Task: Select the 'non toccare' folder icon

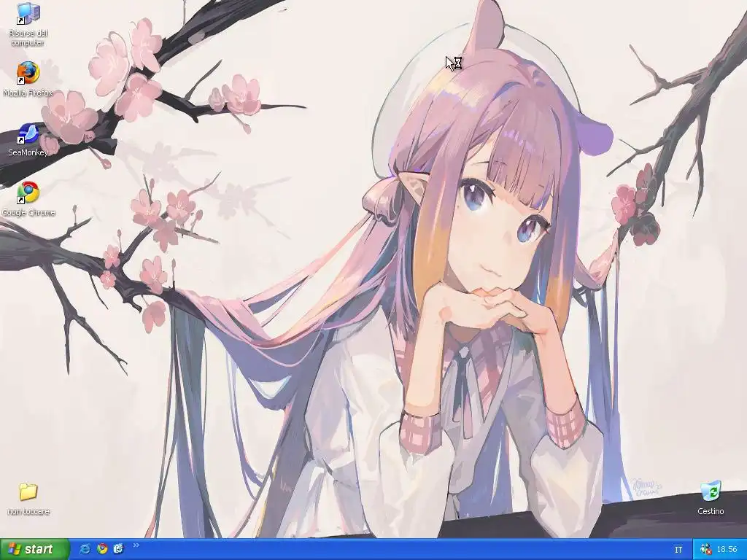Action: 28,499
